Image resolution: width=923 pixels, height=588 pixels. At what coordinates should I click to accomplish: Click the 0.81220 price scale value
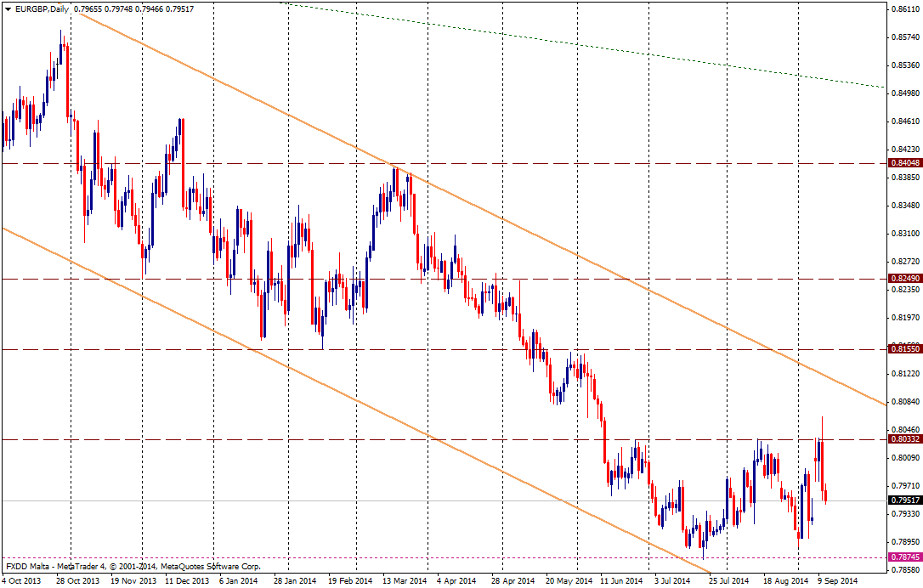pos(904,374)
